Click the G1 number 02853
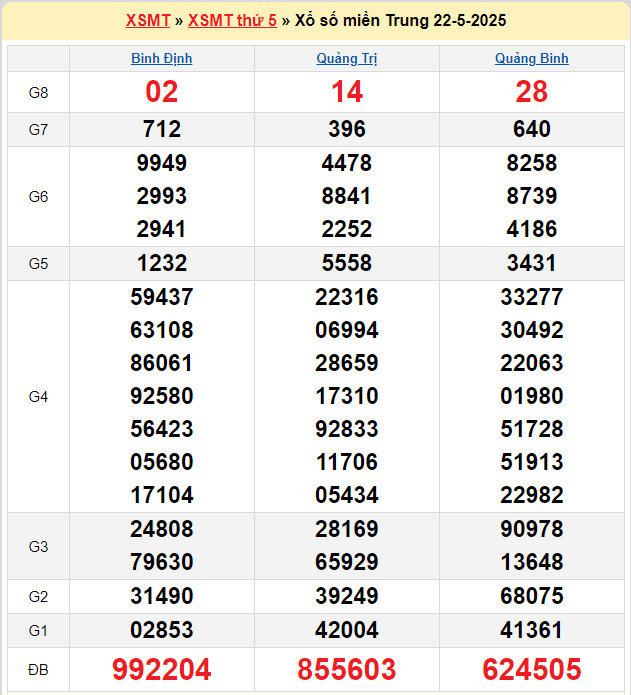This screenshot has height=695, width=631. point(162,630)
